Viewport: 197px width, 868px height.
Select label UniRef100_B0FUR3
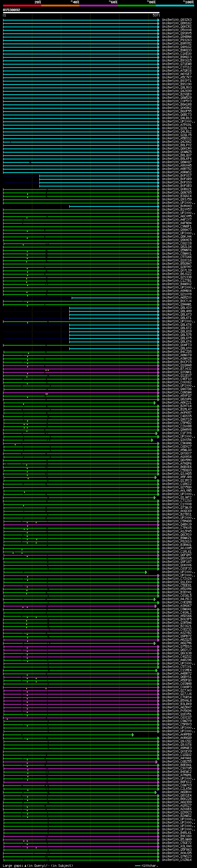177,186
